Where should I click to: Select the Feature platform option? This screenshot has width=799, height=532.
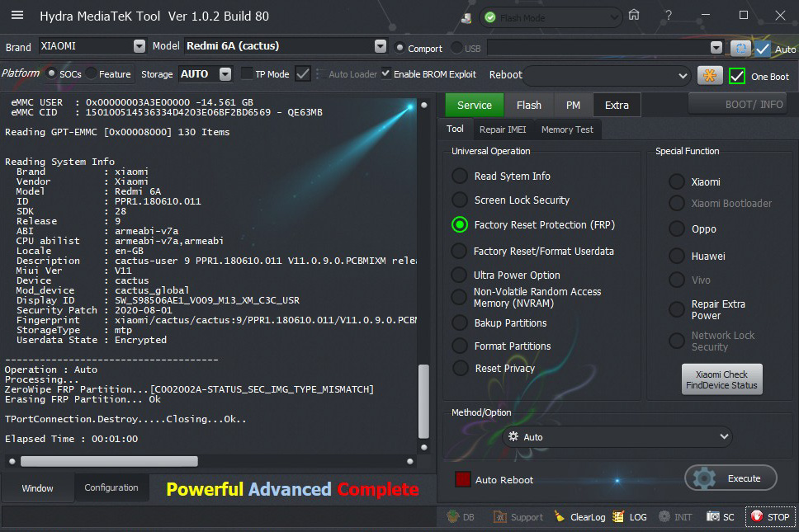click(92, 73)
